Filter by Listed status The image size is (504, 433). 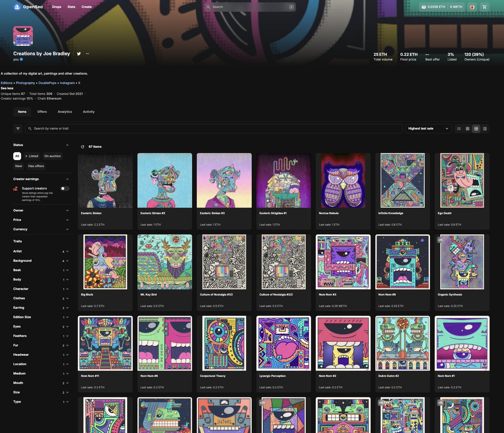coord(31,156)
